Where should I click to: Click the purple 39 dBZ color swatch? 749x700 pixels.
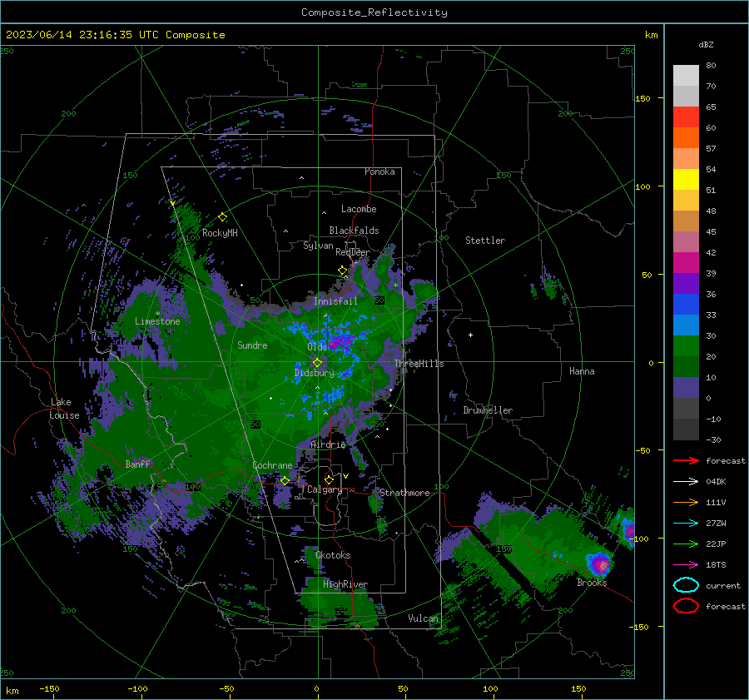click(x=686, y=283)
